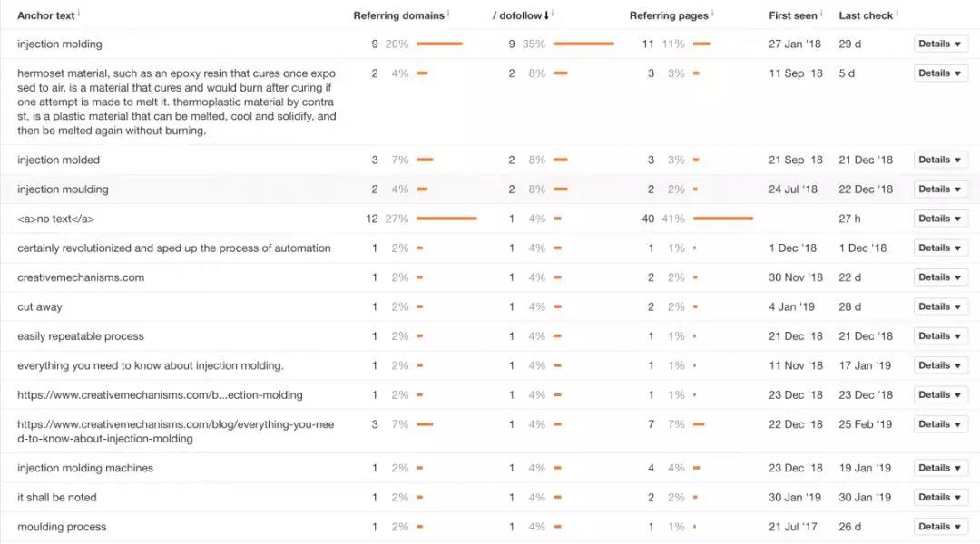Image resolution: width=980 pixels, height=544 pixels.
Task: Click info icon beside Referring pages header
Action: coord(714,14)
